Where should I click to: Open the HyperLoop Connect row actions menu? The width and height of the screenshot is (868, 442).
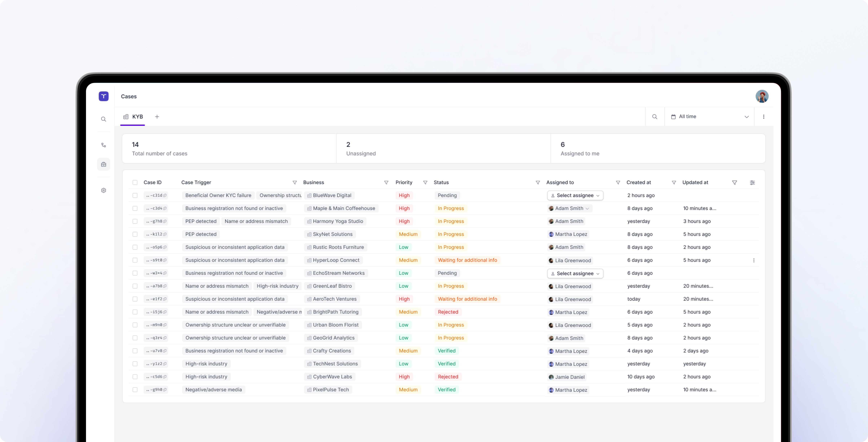(753, 260)
